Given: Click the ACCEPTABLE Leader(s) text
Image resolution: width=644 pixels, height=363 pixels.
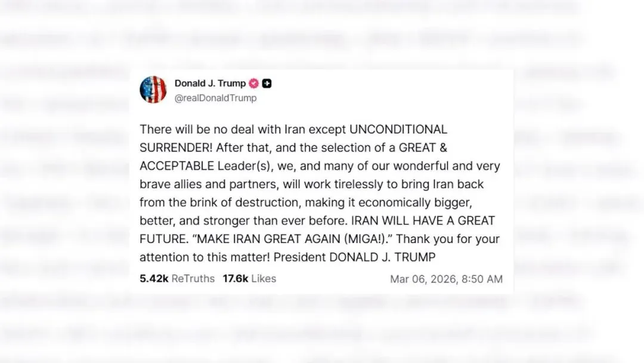Looking at the screenshot, I should (x=205, y=166).
